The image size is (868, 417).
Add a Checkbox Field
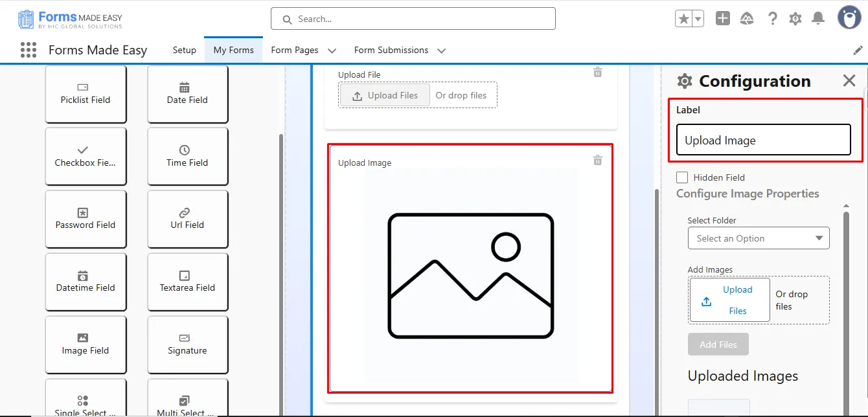point(86,156)
